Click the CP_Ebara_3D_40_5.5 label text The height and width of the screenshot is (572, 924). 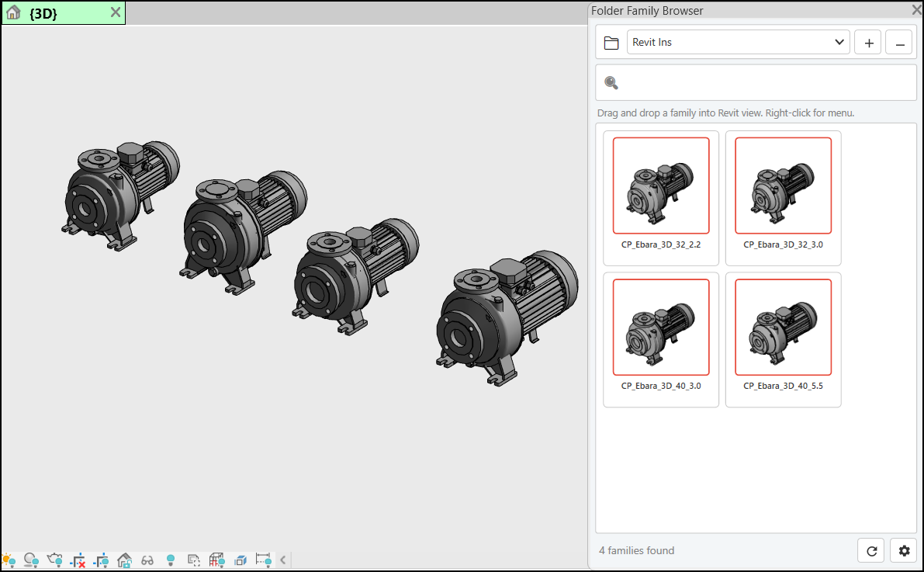783,387
